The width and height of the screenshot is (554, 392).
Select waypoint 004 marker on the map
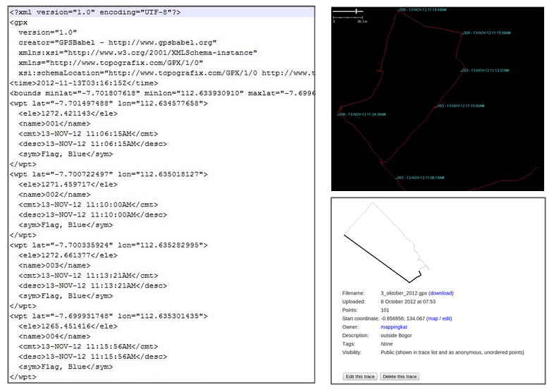click(x=486, y=33)
